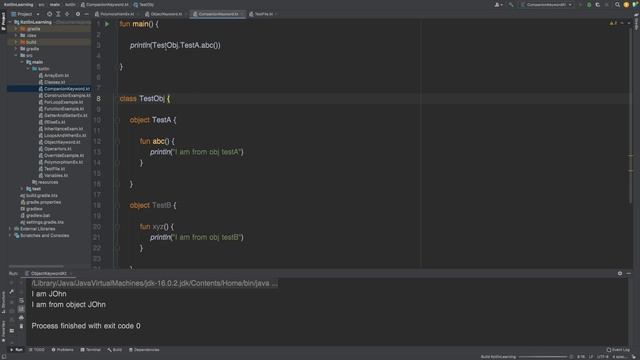Viewport: 640px width, 360px height.
Task: Open Run tool window button
Action: click(16, 350)
